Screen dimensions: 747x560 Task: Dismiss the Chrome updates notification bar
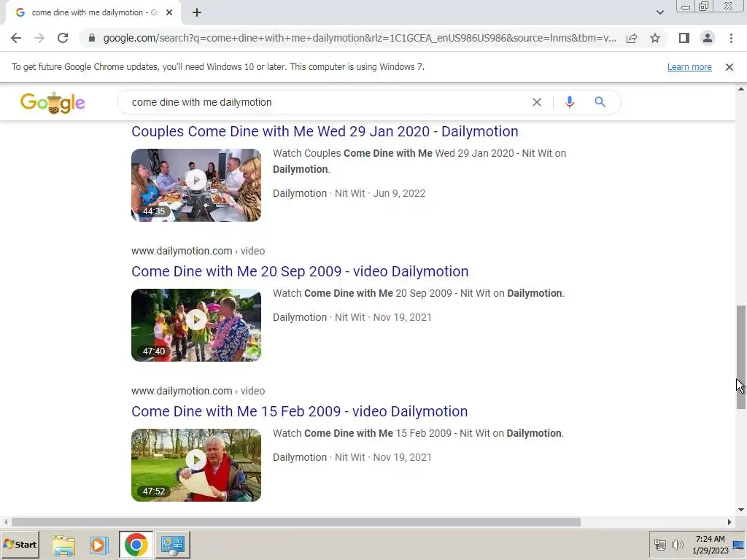(729, 67)
